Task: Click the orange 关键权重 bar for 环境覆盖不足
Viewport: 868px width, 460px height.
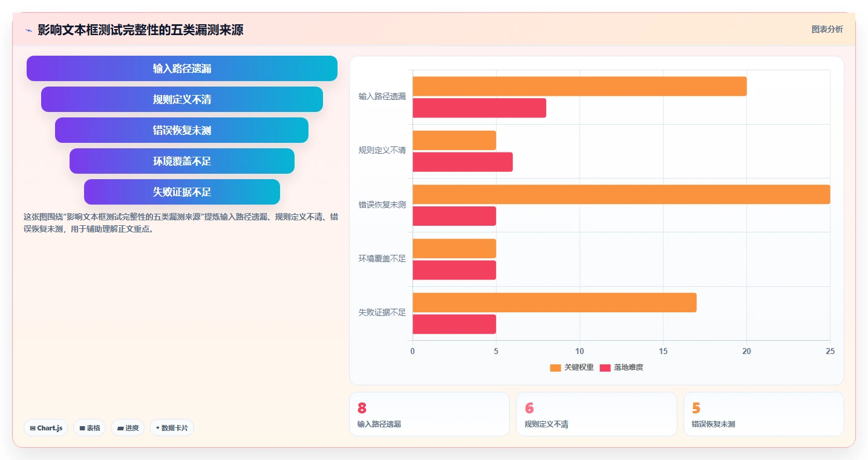Action: point(454,248)
